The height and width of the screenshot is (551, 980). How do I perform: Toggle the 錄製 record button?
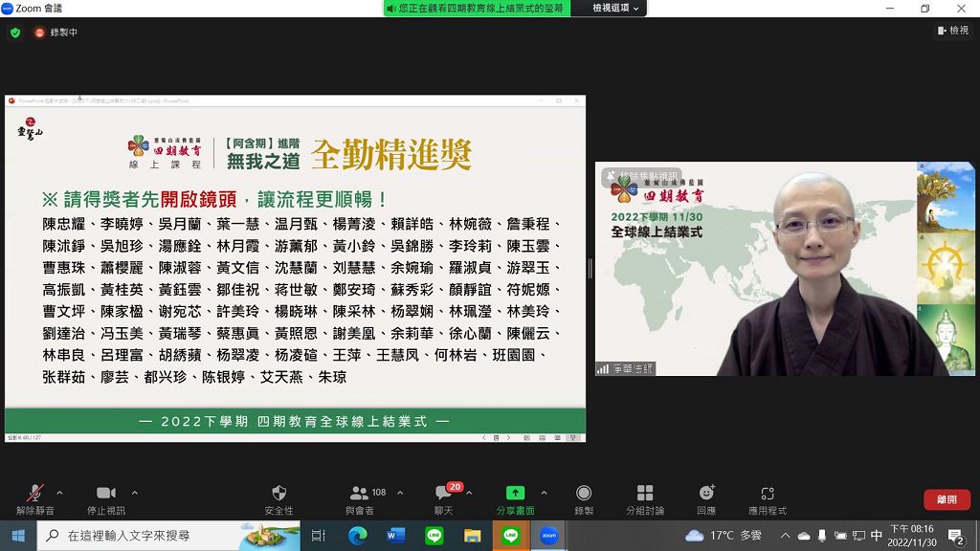pos(584,499)
